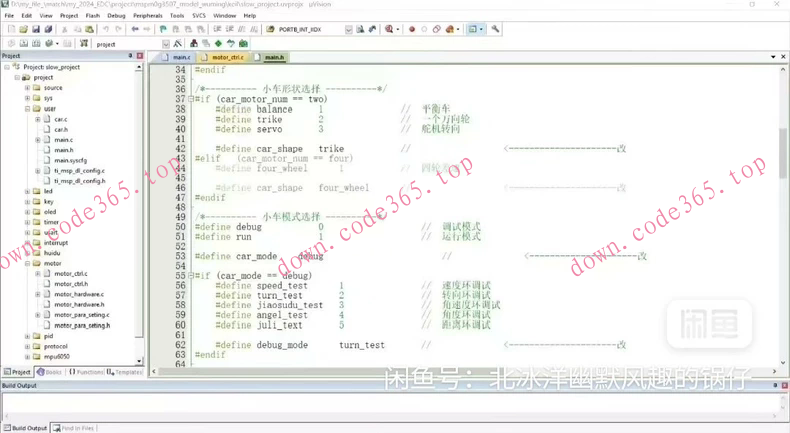Select the protocol folder
Image resolution: width=790 pixels, height=433 pixels.
coord(55,346)
